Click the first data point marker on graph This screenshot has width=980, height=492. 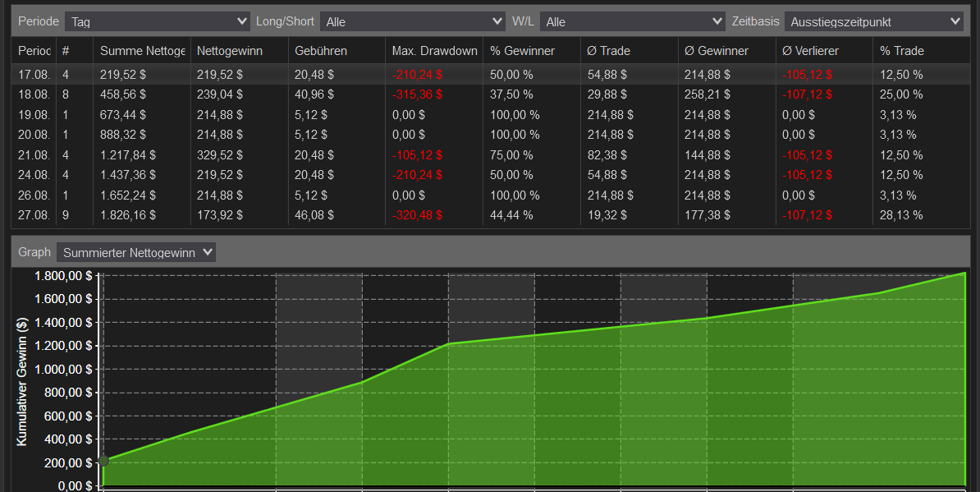tap(103, 461)
